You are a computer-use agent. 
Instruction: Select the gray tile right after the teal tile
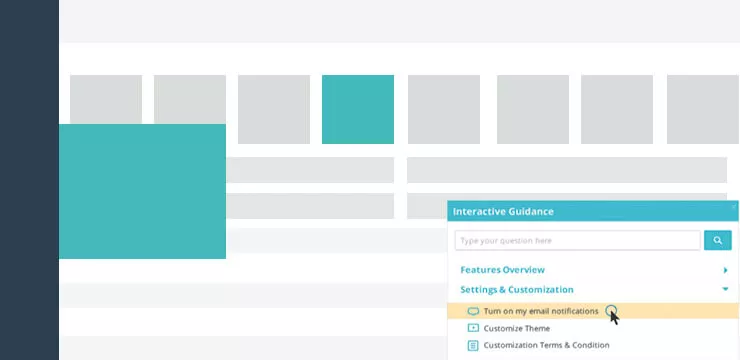(x=444, y=109)
